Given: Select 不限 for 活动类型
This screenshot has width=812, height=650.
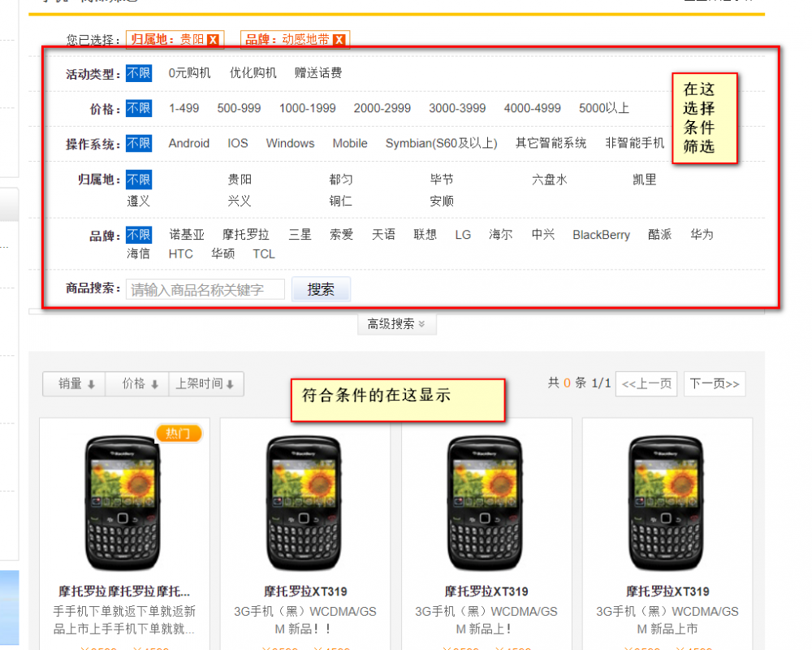Looking at the screenshot, I should click(x=139, y=73).
